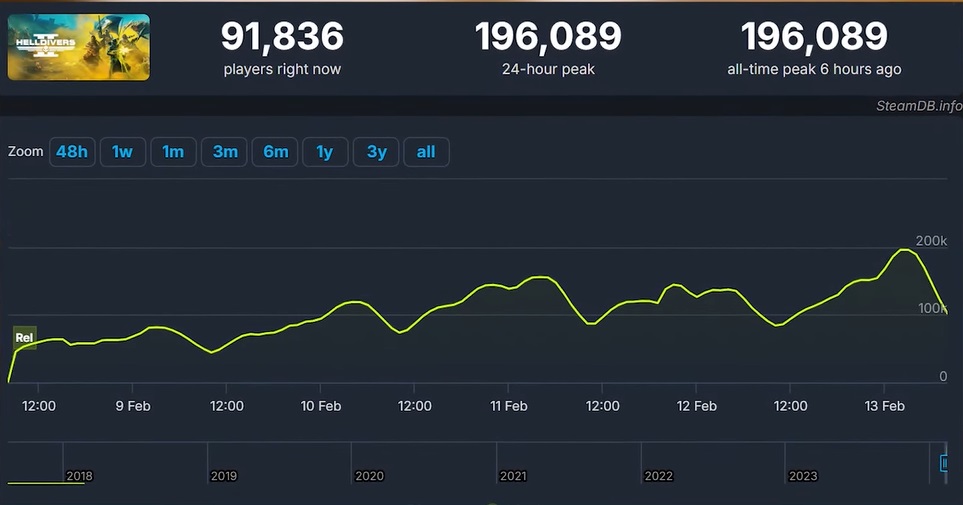Click 2018 on the navigator timeline
The image size is (963, 505).
pos(79,476)
